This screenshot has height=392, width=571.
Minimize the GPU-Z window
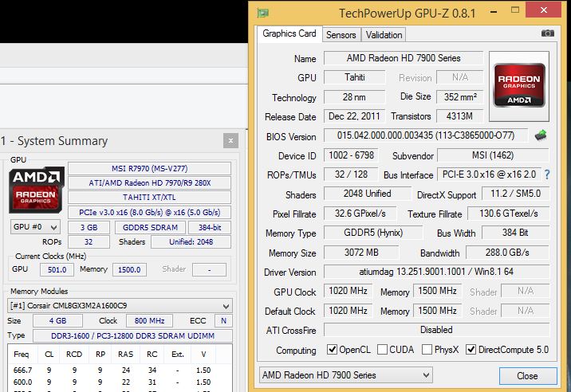coord(494,12)
